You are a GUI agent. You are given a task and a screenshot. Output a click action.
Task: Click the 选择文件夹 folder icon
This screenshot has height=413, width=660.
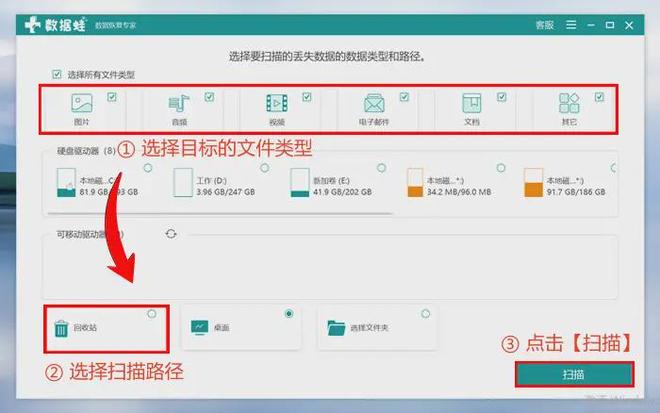[336, 328]
